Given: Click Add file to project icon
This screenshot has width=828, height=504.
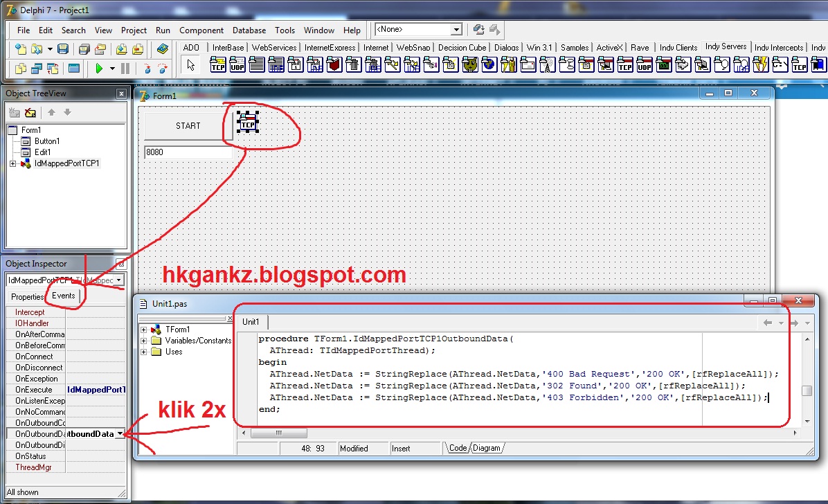Looking at the screenshot, I should coord(121,49).
